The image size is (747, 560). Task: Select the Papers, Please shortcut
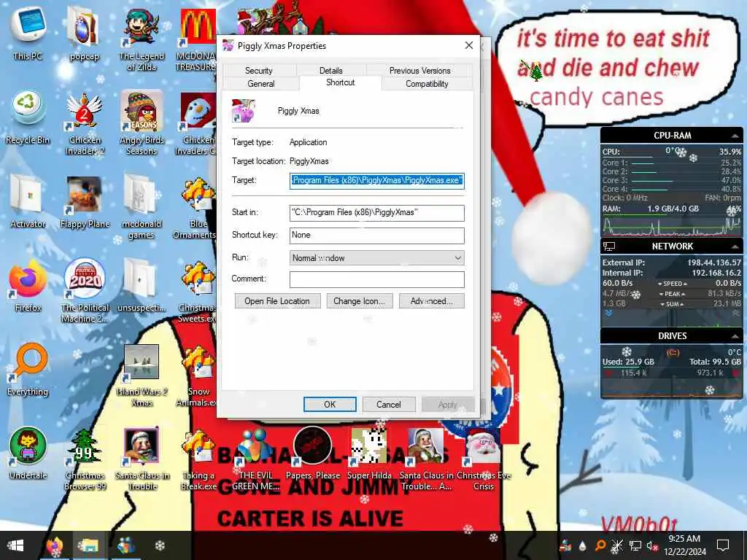312,453
